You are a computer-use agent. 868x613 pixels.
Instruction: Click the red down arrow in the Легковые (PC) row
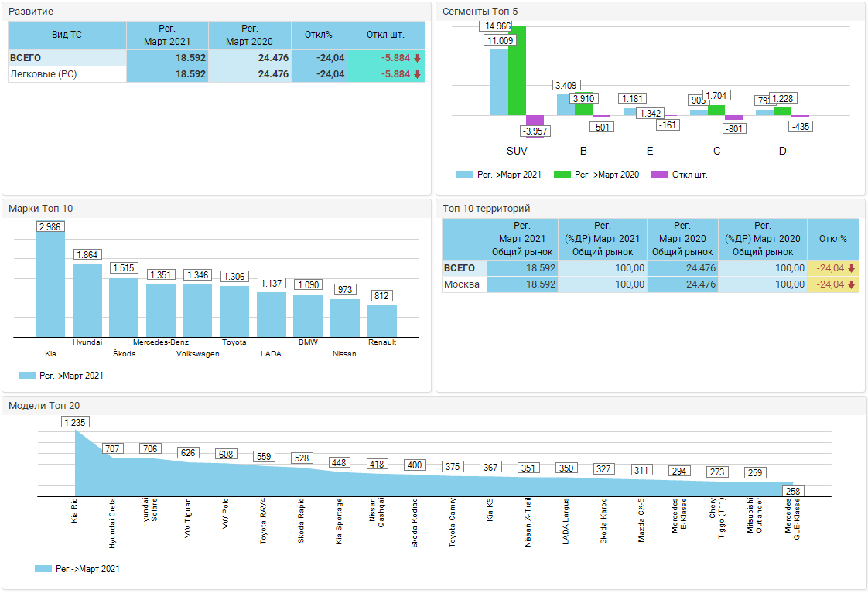click(417, 74)
